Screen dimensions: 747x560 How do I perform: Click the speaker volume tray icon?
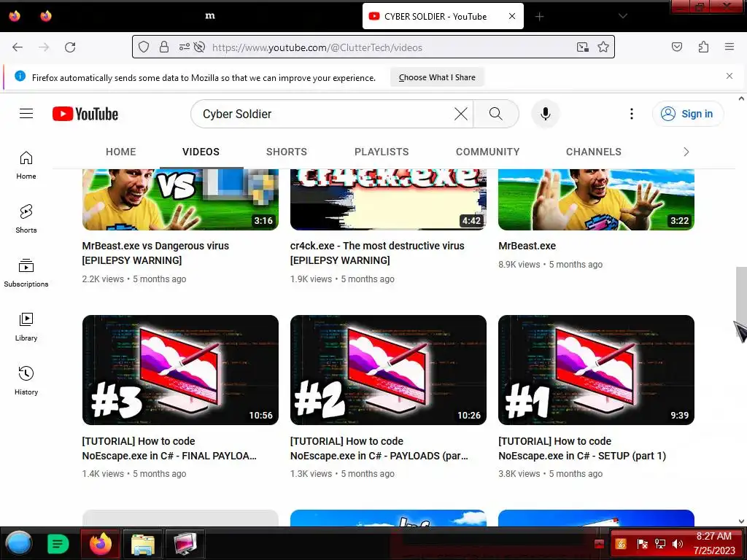coord(677,544)
